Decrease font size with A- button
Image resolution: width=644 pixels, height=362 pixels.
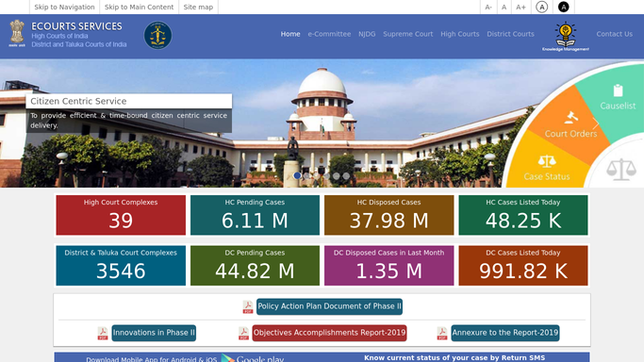[x=488, y=7]
